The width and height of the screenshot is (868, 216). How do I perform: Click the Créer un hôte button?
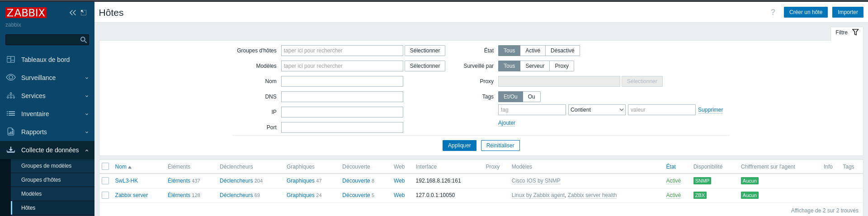[x=806, y=12]
